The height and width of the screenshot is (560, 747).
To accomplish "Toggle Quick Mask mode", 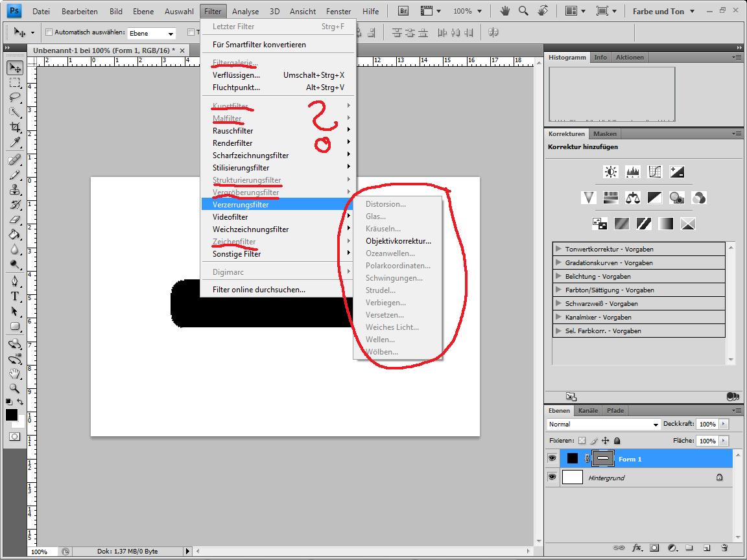I will [x=15, y=437].
